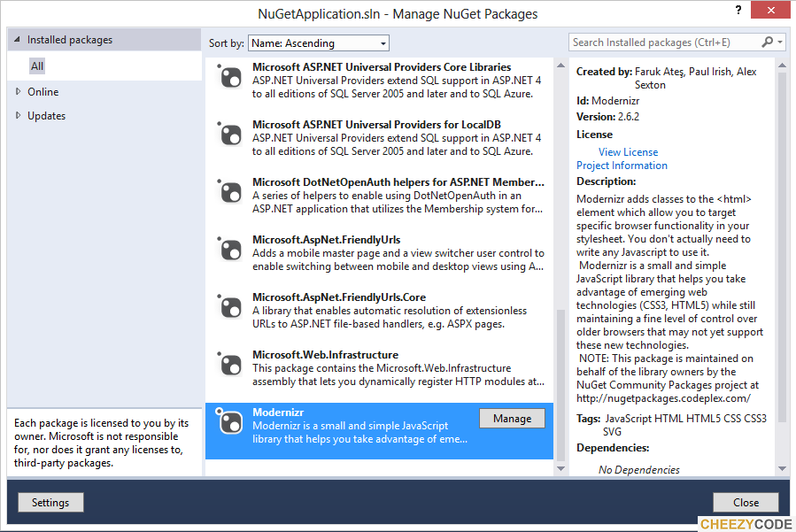The height and width of the screenshot is (532, 796).
Task: Click the Microsoft.AspNet.FriendlyUrls.Core package icon
Action: point(230,306)
